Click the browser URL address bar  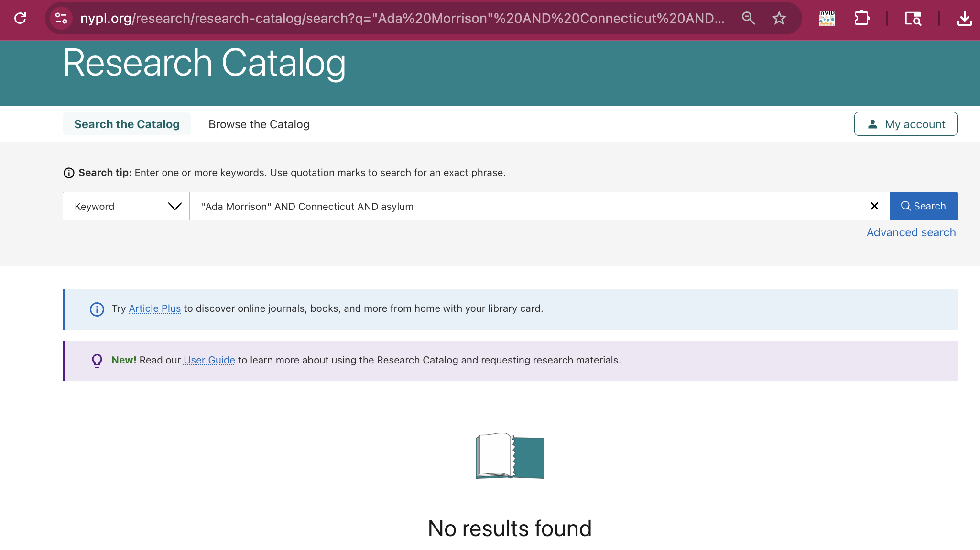(x=402, y=18)
